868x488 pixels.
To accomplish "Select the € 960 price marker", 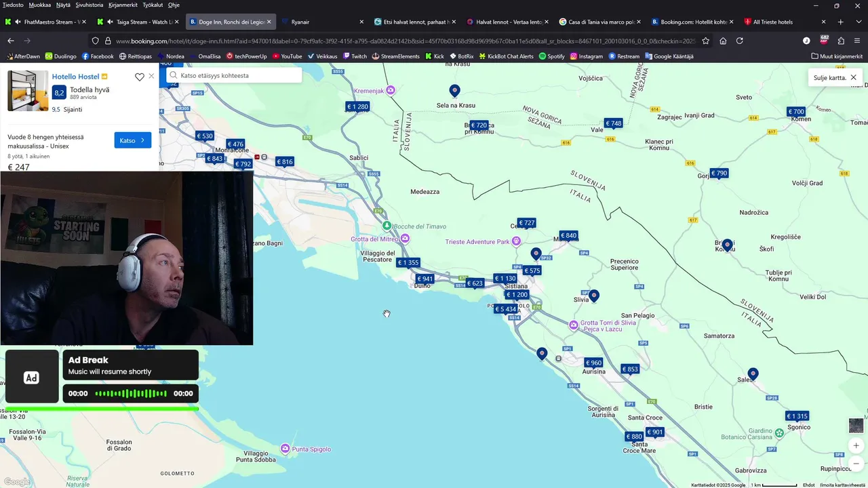I will coord(593,363).
